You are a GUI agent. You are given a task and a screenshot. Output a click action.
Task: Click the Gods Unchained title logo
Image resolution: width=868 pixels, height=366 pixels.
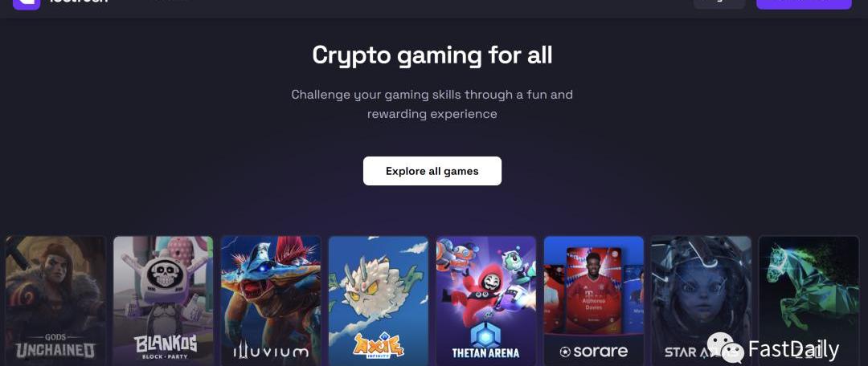pyautogui.click(x=55, y=346)
